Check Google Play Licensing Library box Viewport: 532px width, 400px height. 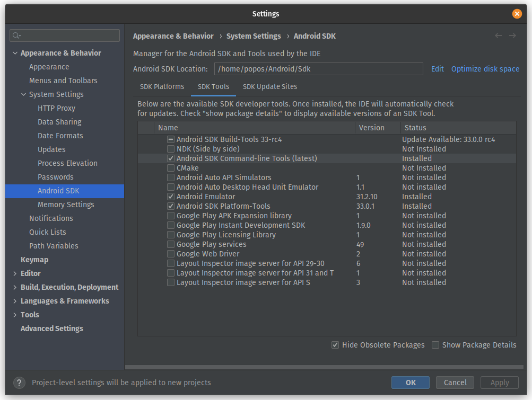click(171, 235)
